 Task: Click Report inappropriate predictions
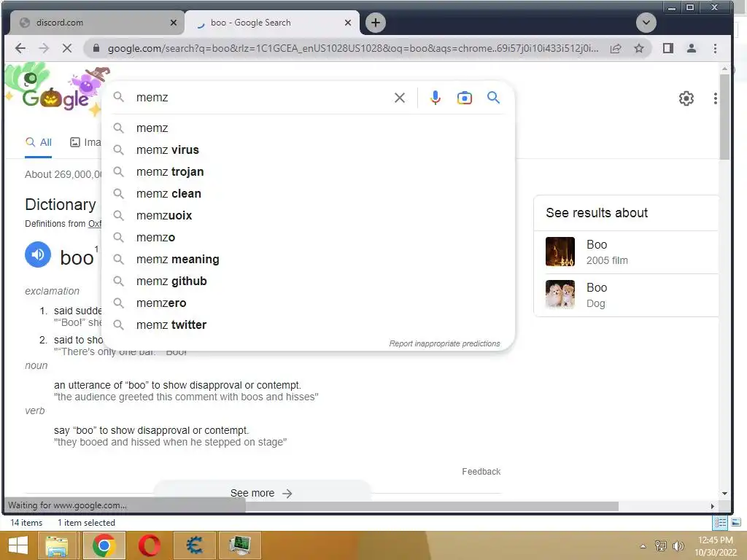444,343
